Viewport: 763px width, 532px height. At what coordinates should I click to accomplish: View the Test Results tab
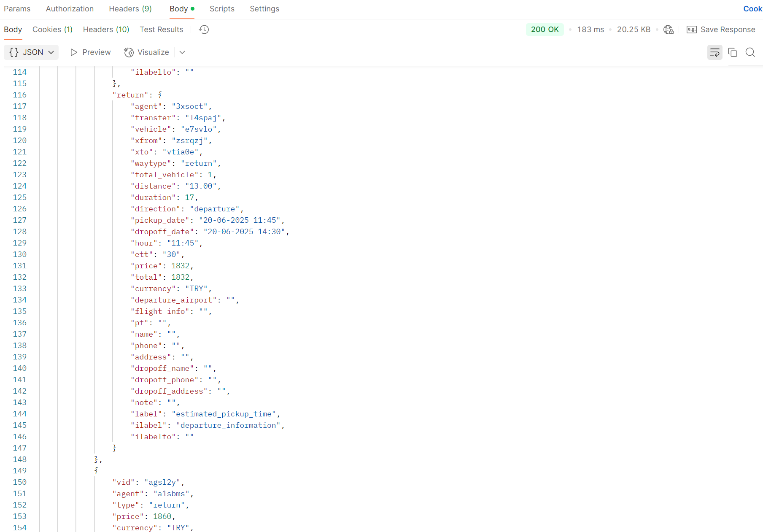(x=161, y=30)
